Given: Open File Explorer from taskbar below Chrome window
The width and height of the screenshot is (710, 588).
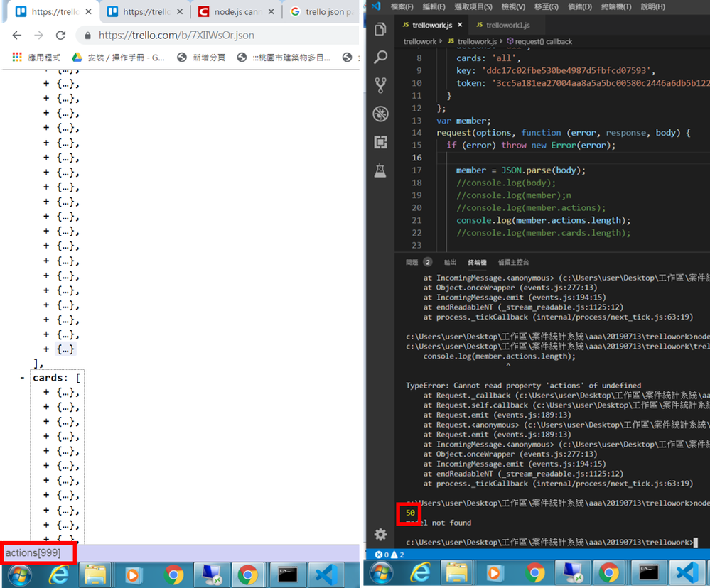Looking at the screenshot, I should [95, 575].
